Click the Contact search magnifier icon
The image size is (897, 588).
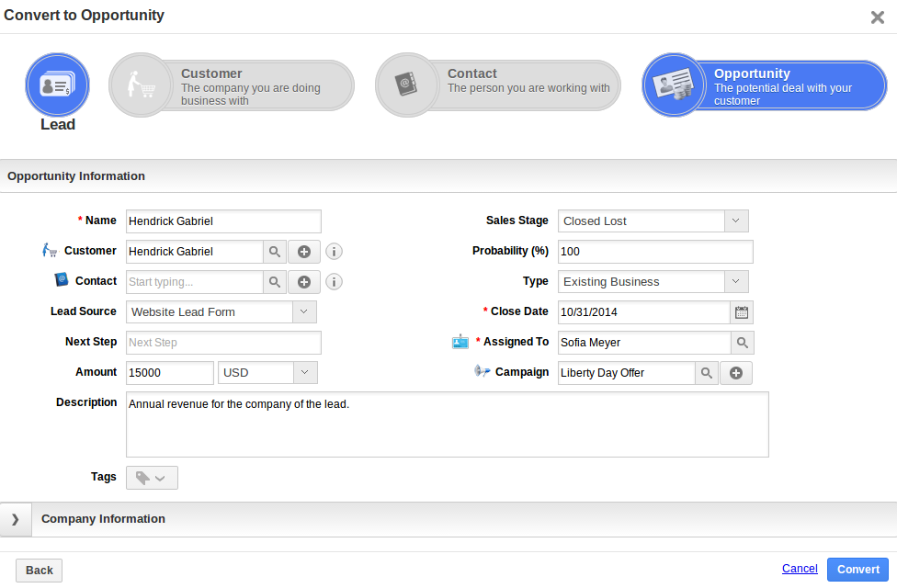point(275,282)
